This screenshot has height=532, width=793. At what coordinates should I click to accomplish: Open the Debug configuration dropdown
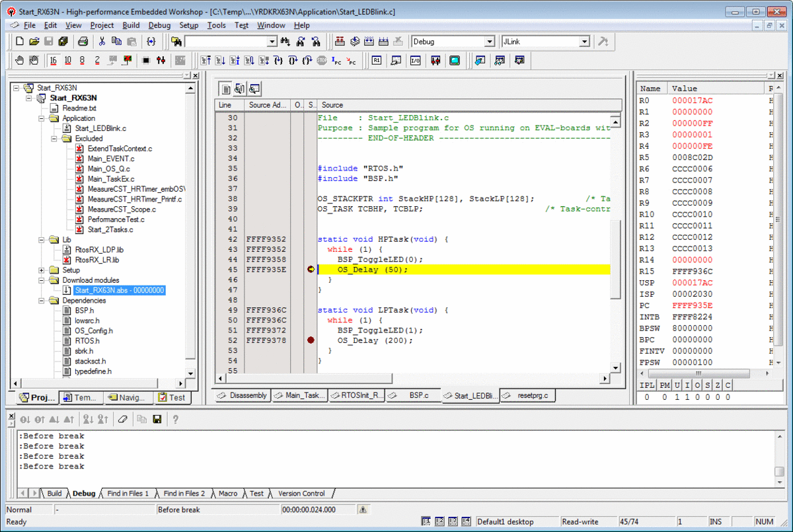[489, 42]
